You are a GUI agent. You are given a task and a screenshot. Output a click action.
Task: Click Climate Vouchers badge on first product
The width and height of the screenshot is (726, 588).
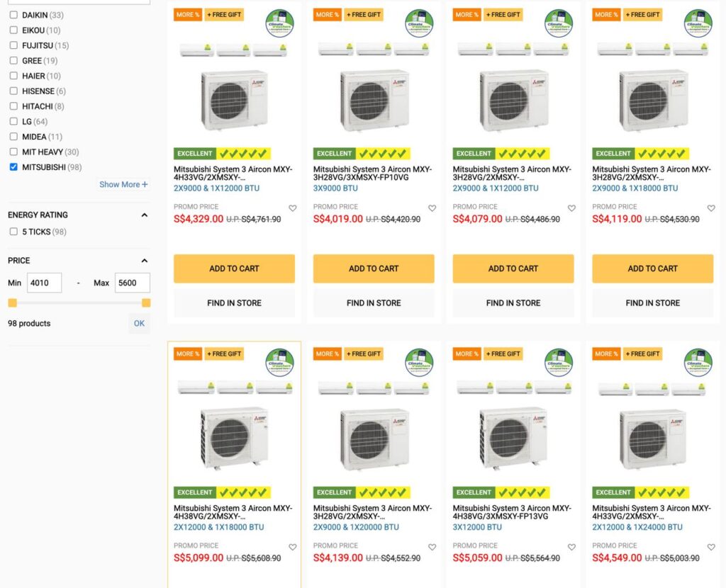click(279, 23)
